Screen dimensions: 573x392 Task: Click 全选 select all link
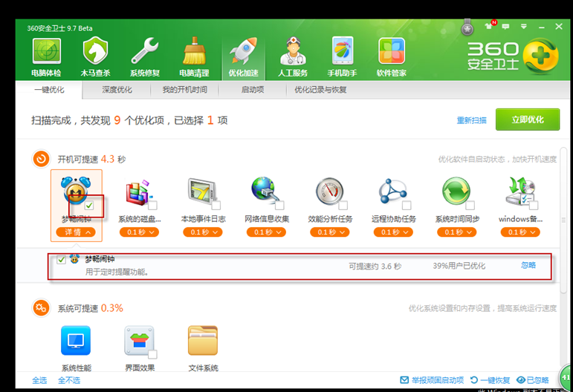[x=39, y=380]
